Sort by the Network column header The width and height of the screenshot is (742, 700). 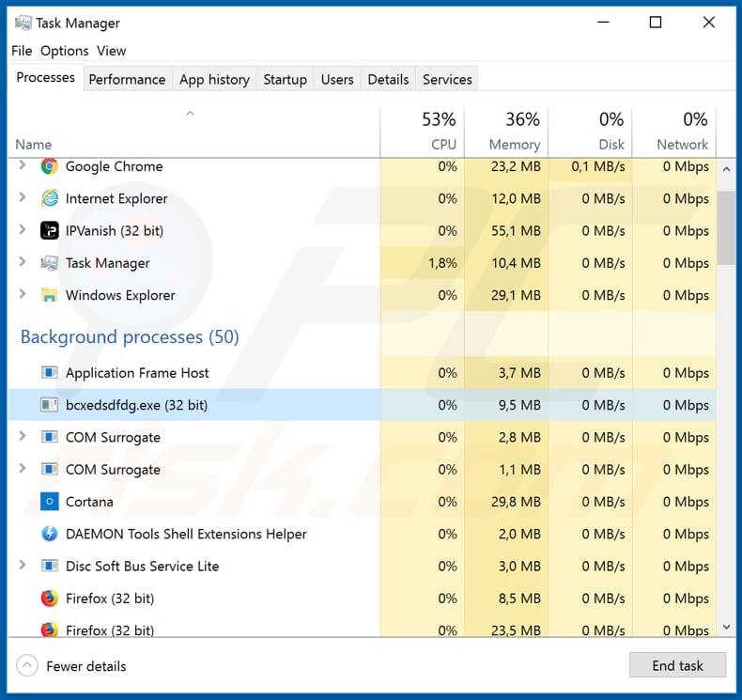click(x=674, y=132)
